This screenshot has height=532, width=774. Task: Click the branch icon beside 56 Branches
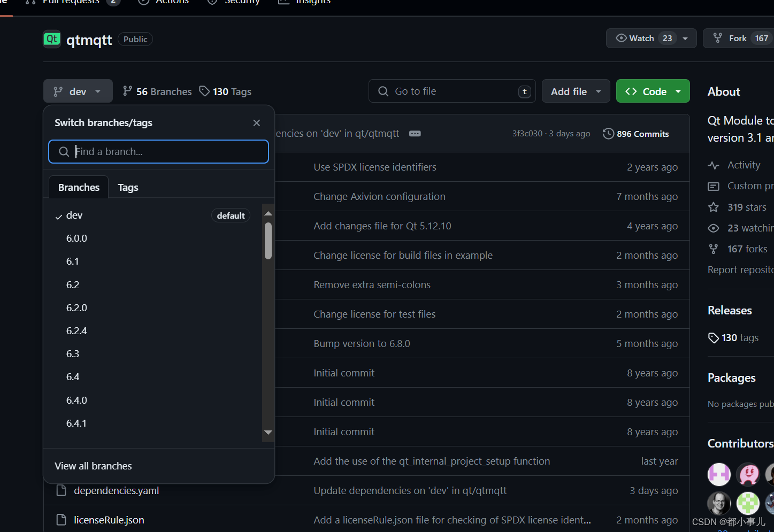128,91
